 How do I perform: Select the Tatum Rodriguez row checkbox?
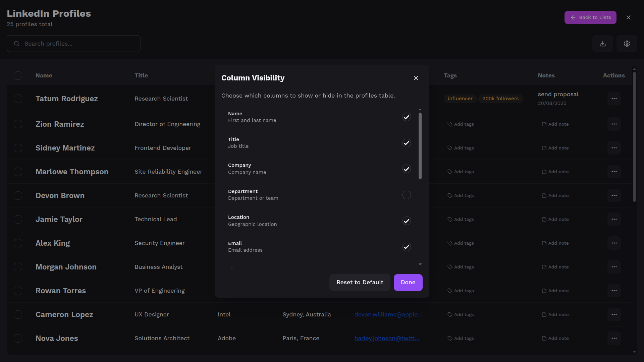click(x=18, y=99)
